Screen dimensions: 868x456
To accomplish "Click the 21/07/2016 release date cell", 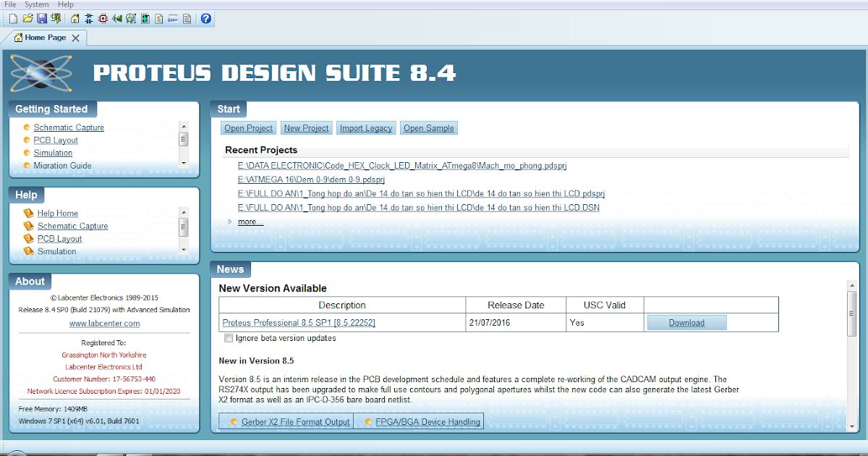I will (516, 323).
